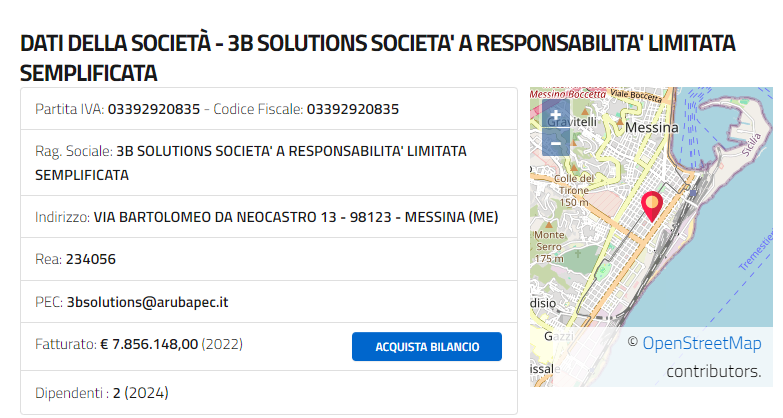Click the contributors attribution text
This screenshot has width=783, height=418.
[x=714, y=371]
